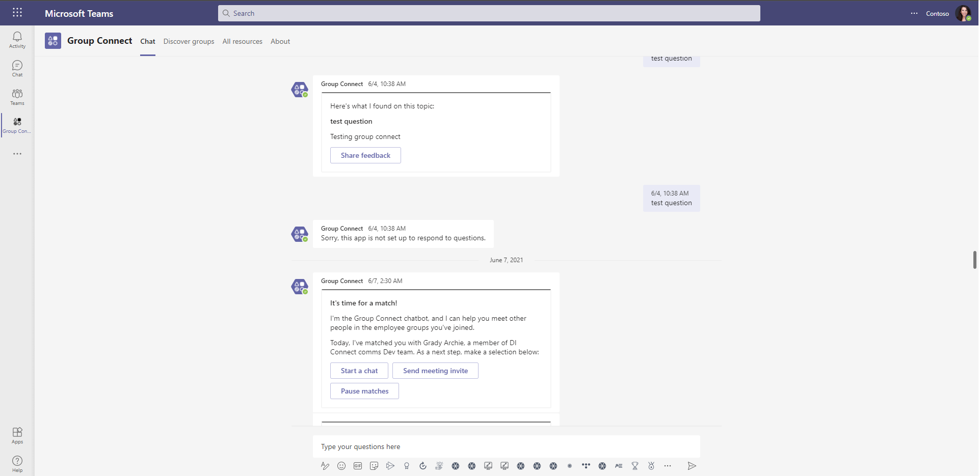Click the Pause matches button
This screenshot has width=980, height=476.
tap(364, 391)
